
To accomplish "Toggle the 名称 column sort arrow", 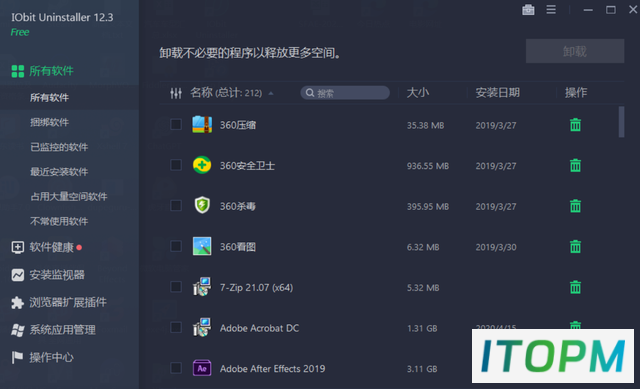I will pos(271,93).
